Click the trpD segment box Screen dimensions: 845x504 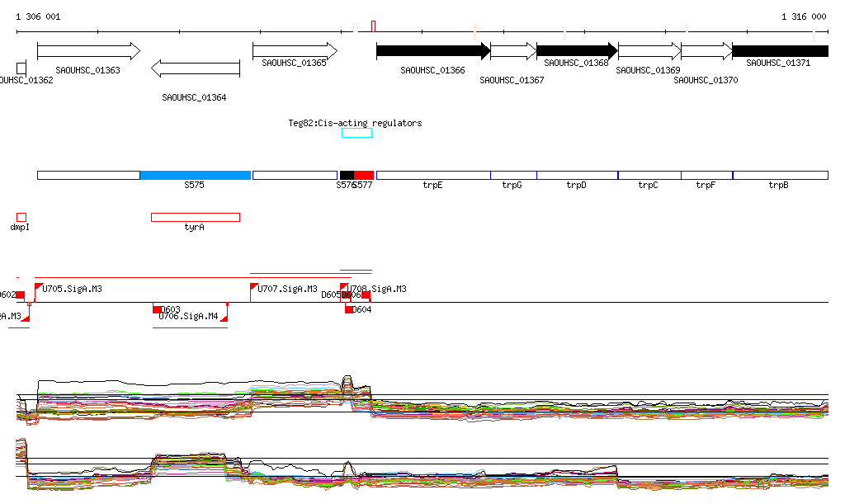click(576, 175)
